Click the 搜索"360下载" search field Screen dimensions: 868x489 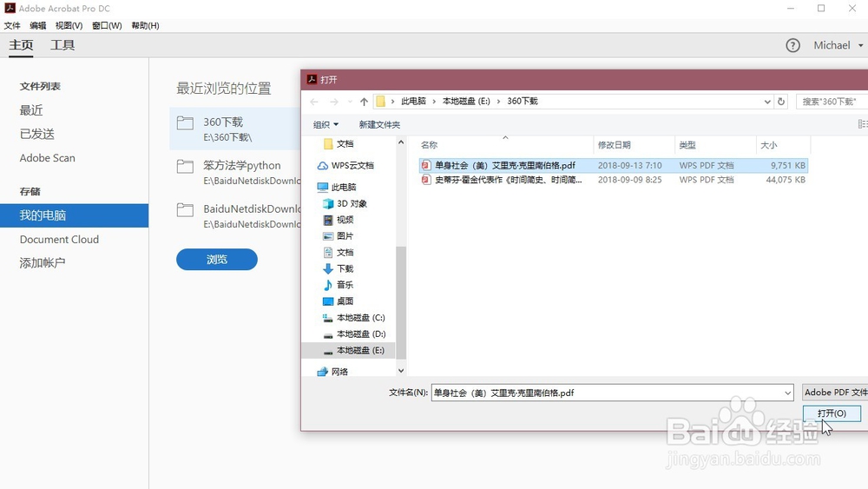coord(832,102)
